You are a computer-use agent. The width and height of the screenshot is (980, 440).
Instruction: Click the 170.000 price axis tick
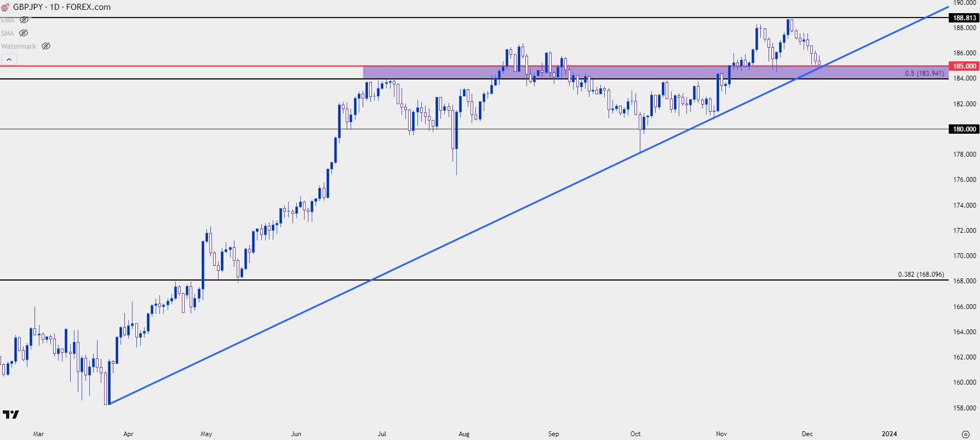(965, 256)
